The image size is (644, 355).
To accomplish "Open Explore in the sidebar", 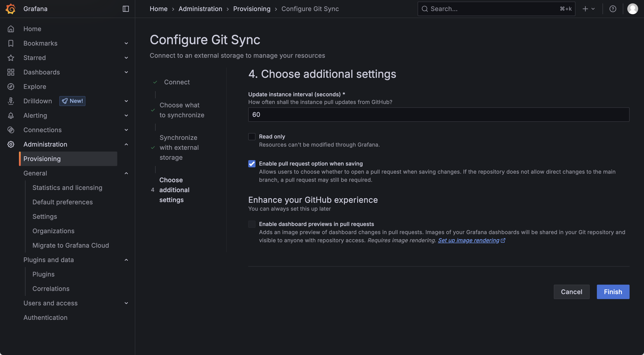I will click(x=35, y=87).
